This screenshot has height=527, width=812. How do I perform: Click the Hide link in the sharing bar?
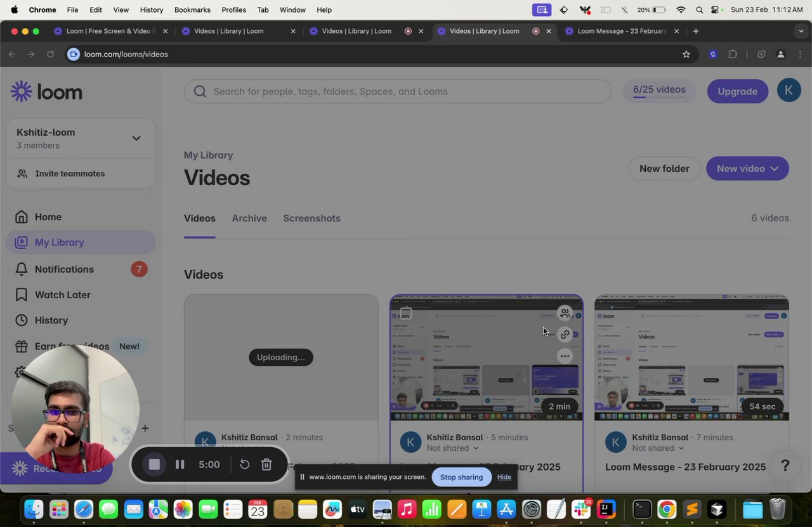(x=504, y=477)
